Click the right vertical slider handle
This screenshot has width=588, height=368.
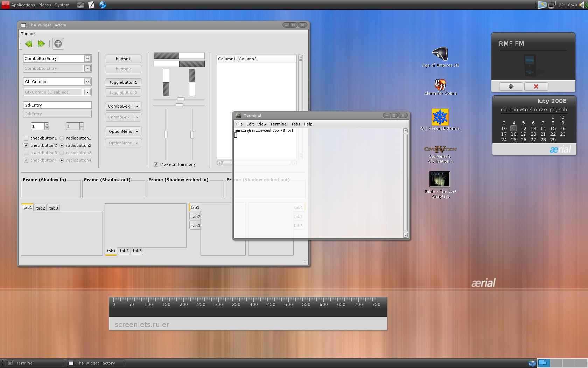coord(192,135)
